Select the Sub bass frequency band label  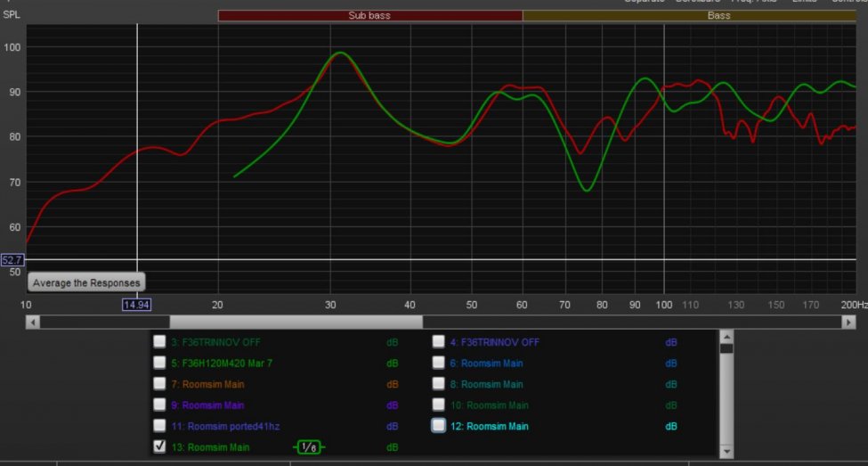click(369, 16)
